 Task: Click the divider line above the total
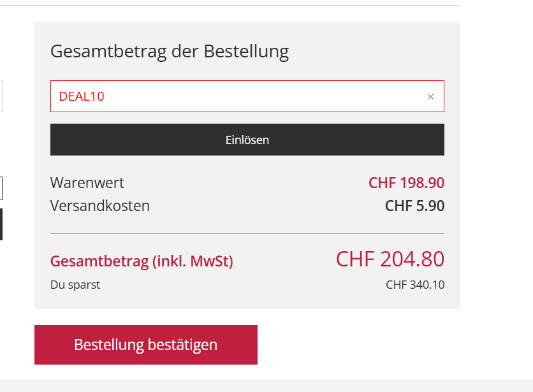(x=247, y=234)
